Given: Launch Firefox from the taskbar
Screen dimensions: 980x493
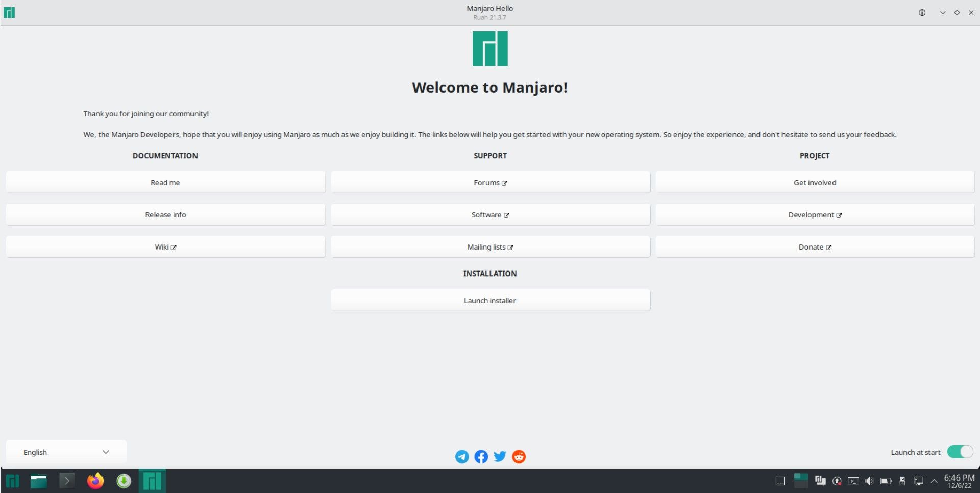Looking at the screenshot, I should 95,481.
